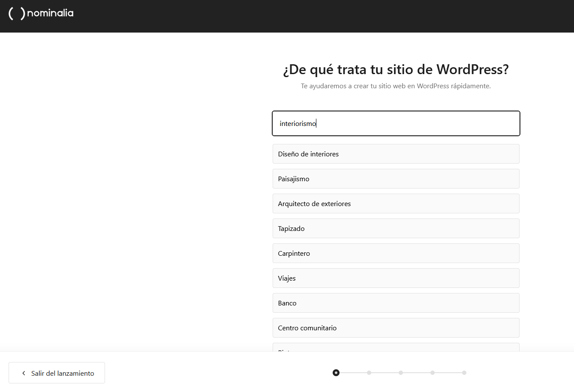Select the 'Tapizado' option
Viewport: 574px width, 392px height.
[396, 228]
